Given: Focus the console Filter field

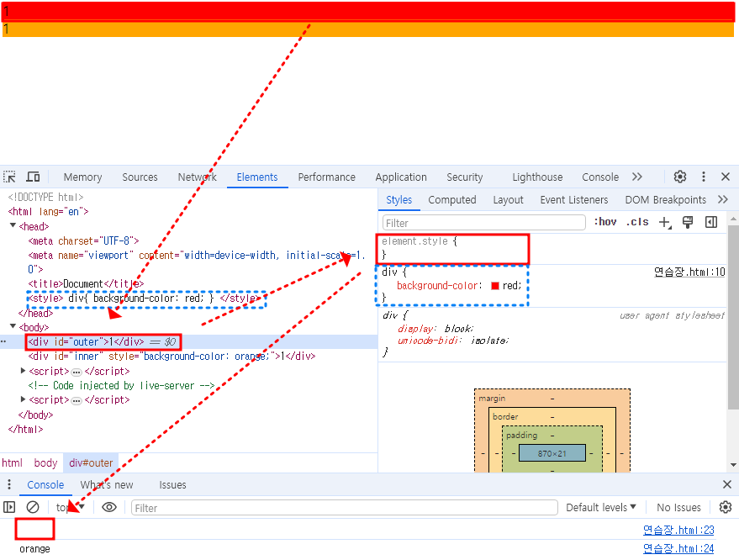Looking at the screenshot, I should pyautogui.click(x=345, y=508).
